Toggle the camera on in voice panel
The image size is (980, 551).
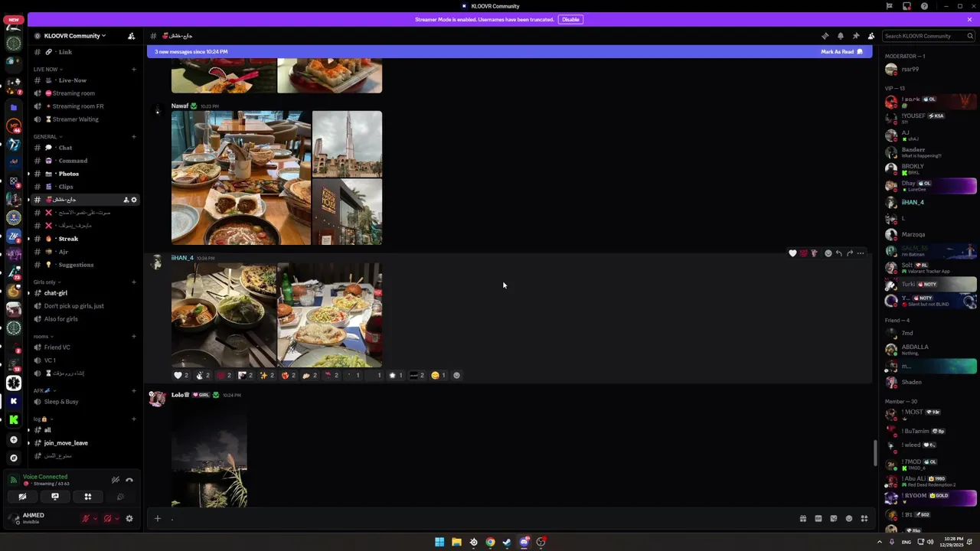22,497
